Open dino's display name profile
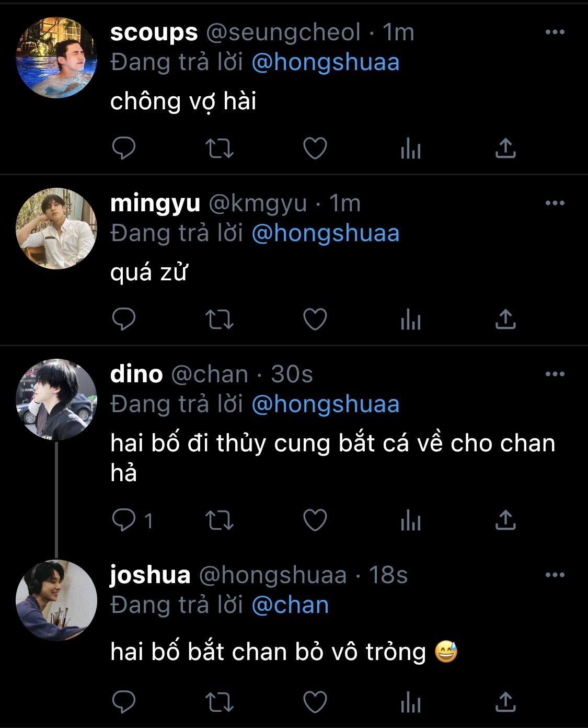 pyautogui.click(x=136, y=374)
